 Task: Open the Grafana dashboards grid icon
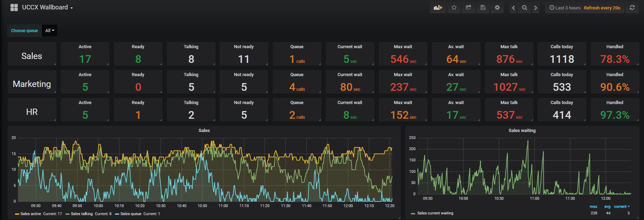tap(14, 7)
